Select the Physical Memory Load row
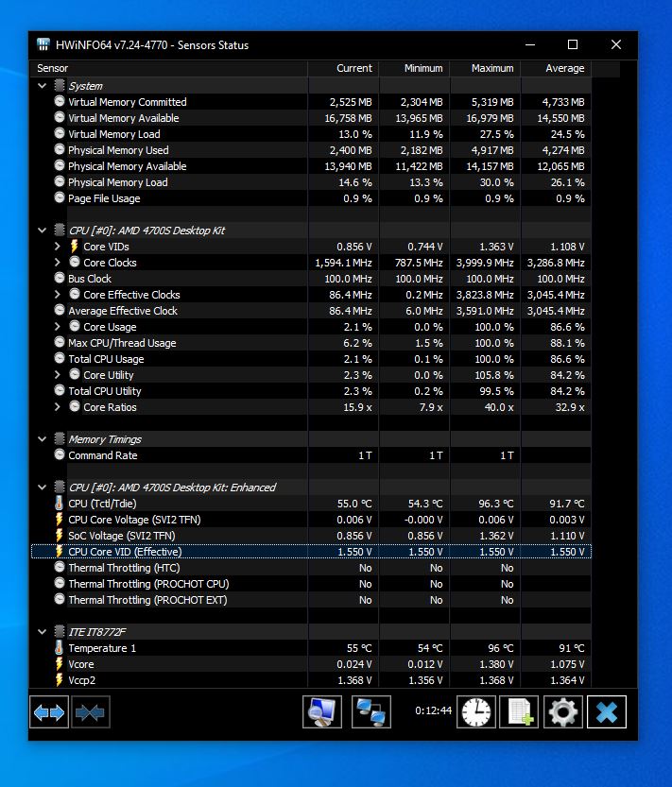The image size is (672, 787). pos(311,182)
